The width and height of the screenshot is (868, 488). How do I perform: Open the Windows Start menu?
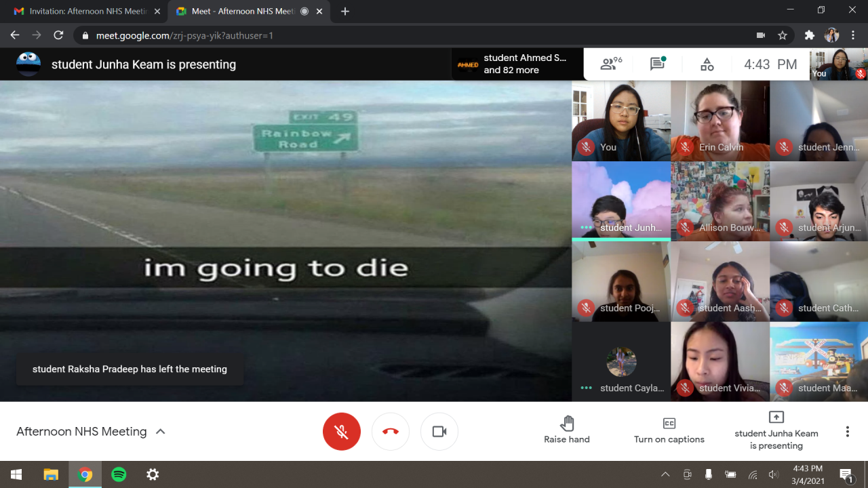16,474
